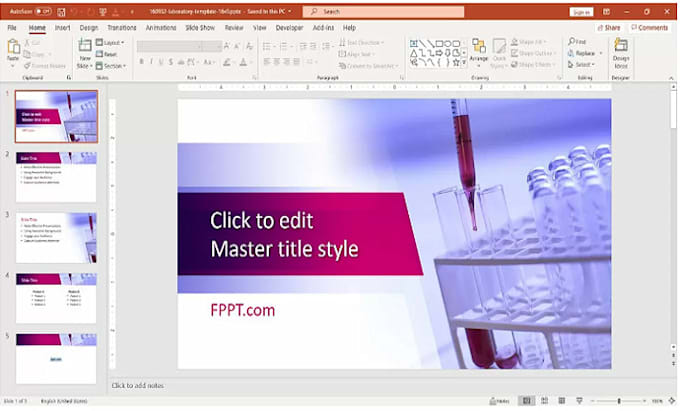Open the File menu
The height and width of the screenshot is (411, 680).
[x=12, y=28]
